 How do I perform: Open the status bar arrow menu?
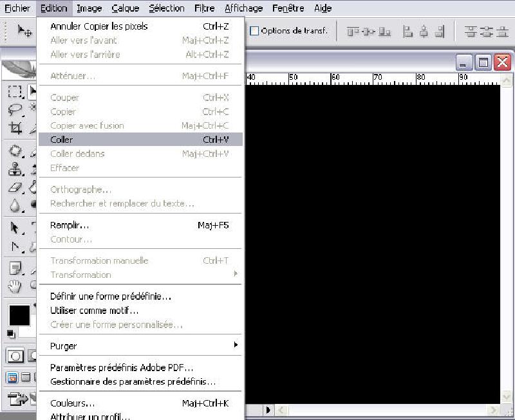(x=268, y=410)
